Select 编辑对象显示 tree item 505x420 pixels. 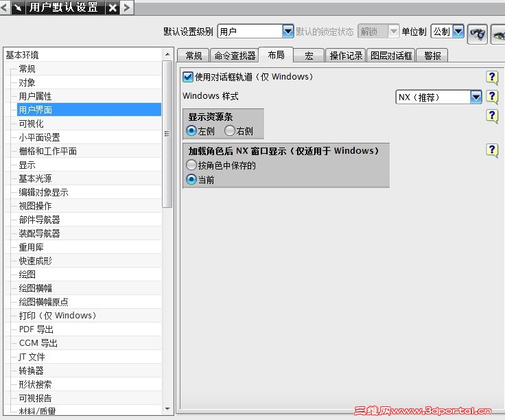(43, 192)
